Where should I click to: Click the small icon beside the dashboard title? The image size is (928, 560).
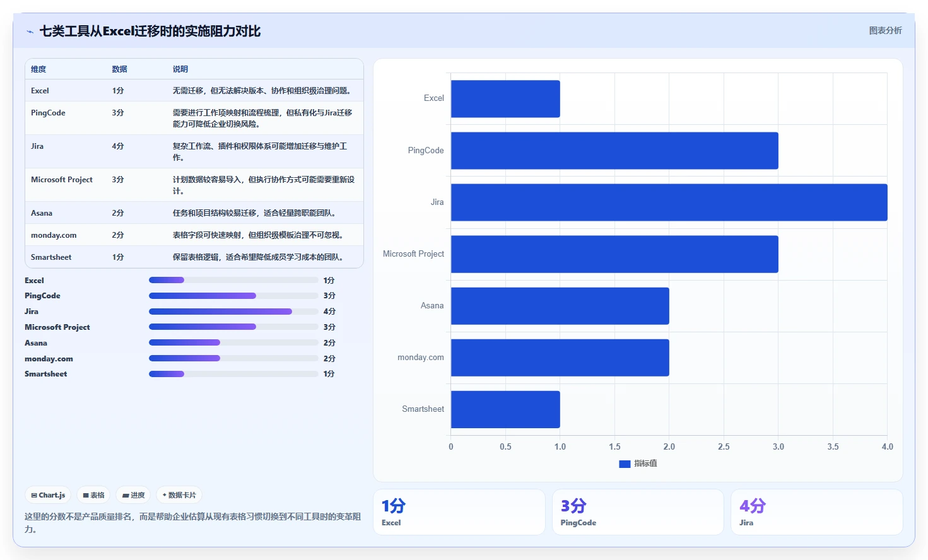(x=30, y=32)
